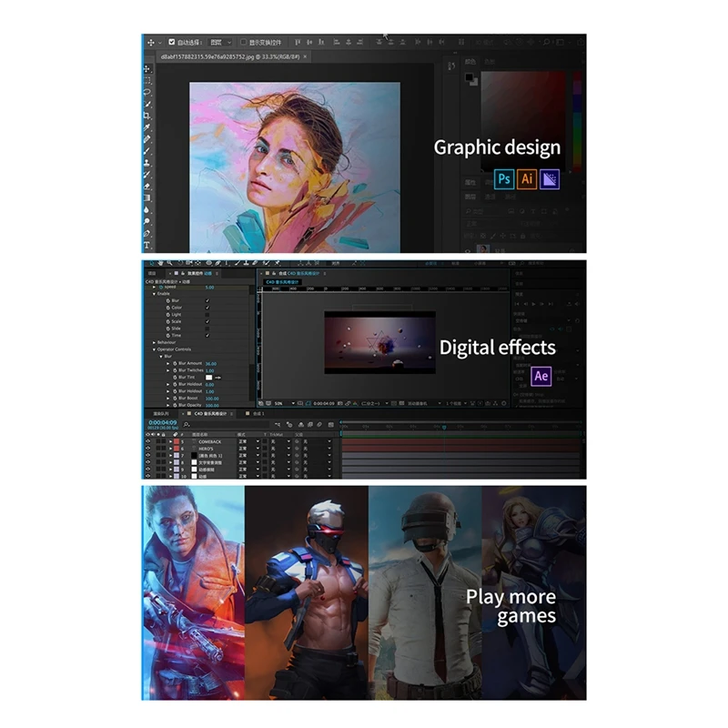Select the Move tool in Photoshop toolbar
Screen dimensions: 728x728
coord(147,69)
